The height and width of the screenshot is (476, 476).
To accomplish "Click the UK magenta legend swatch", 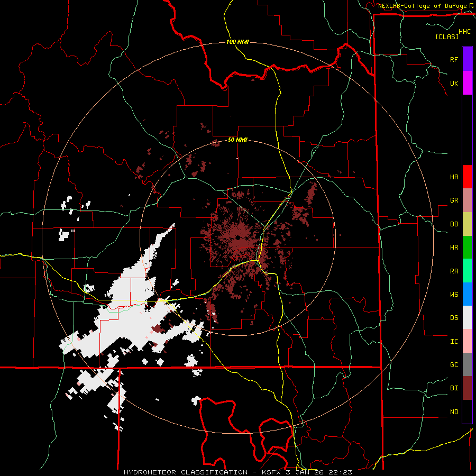I will click(x=467, y=83).
